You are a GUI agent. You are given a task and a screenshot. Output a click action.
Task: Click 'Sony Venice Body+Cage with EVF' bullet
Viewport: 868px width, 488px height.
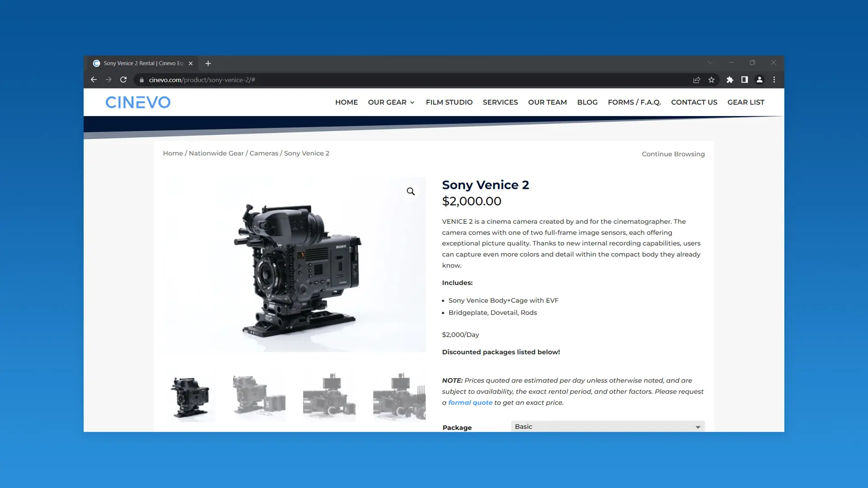click(x=503, y=300)
